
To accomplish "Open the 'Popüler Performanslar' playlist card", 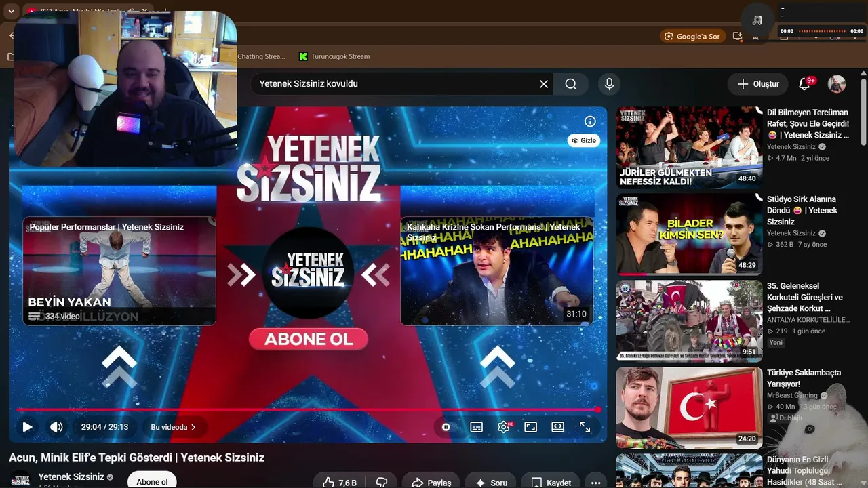I will (119, 271).
